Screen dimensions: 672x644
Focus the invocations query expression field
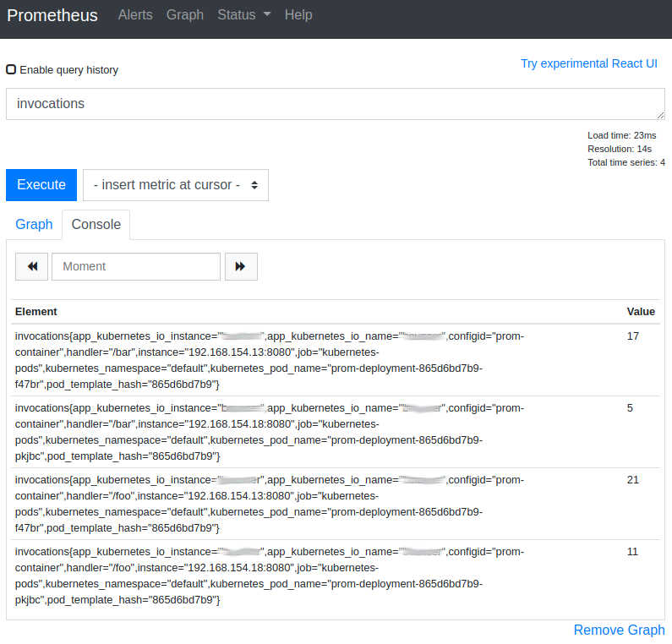(335, 104)
